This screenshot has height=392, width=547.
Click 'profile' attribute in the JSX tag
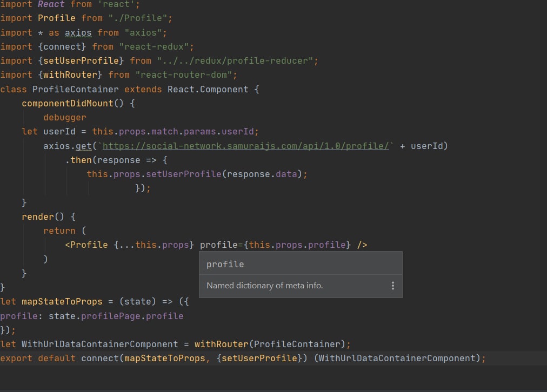pos(219,245)
